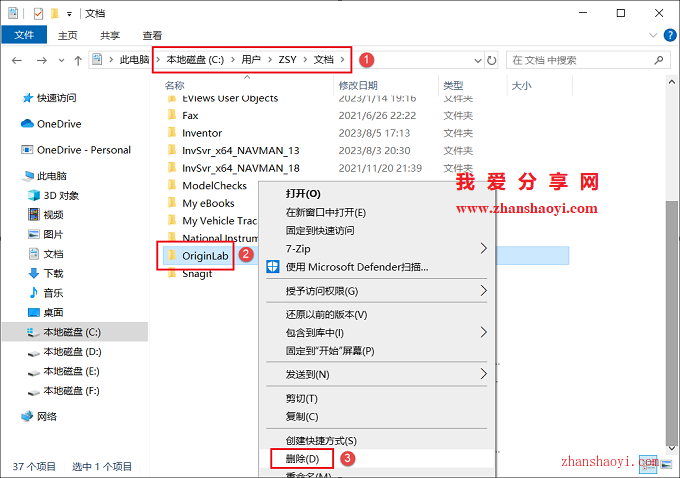Viewport: 680px width, 478px height.
Task: Choose 还原以前的版本(V)
Action: point(326,314)
